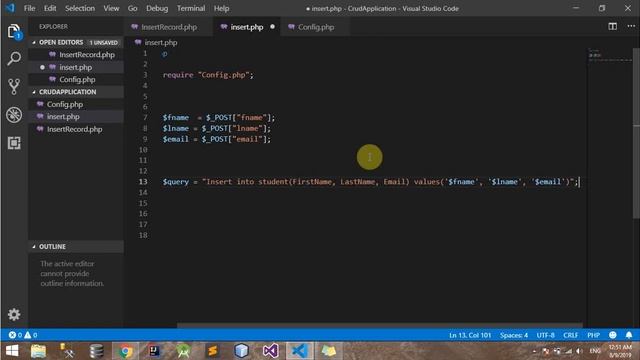Click the Split Editor icon
Viewport: 640px width, 360px height.
[612, 27]
